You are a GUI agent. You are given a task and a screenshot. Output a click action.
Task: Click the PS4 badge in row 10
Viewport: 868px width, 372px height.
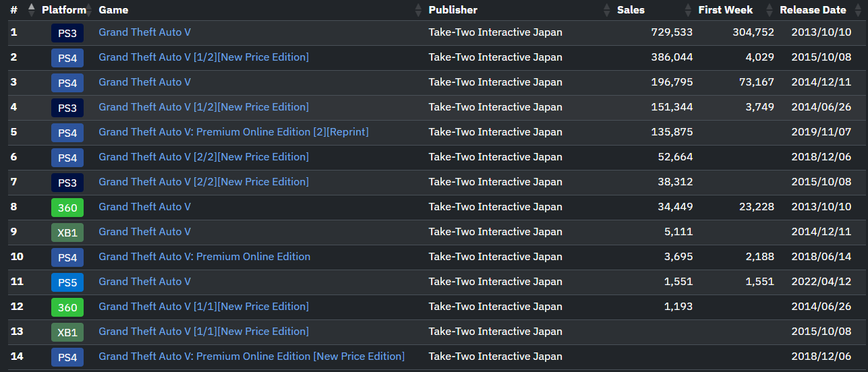click(x=67, y=257)
